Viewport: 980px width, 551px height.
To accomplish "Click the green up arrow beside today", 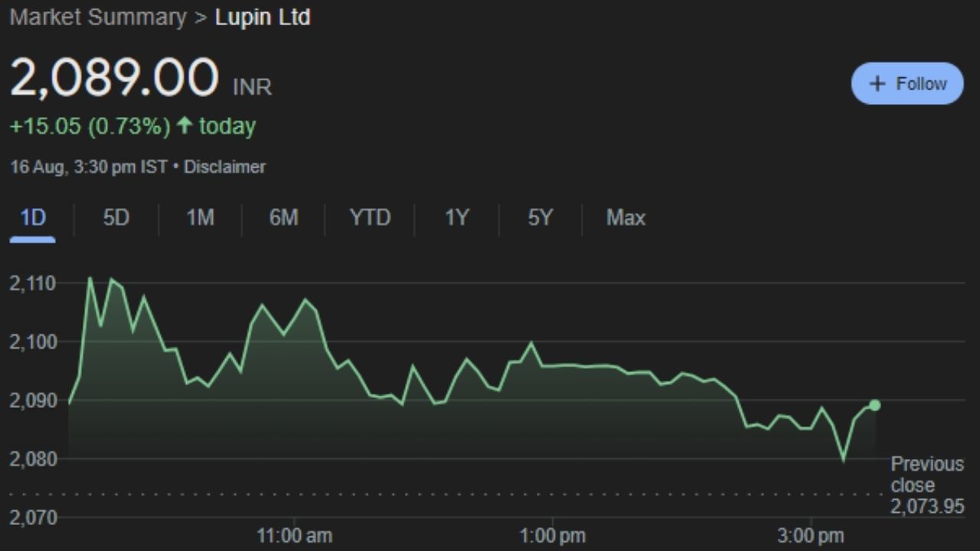I will coord(184,126).
